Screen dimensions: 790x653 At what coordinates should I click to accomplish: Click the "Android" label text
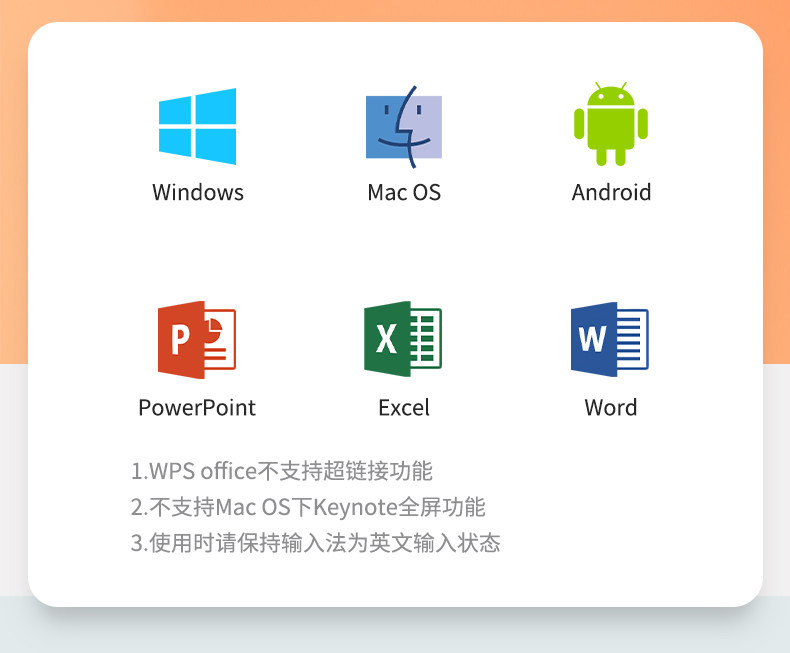[611, 192]
